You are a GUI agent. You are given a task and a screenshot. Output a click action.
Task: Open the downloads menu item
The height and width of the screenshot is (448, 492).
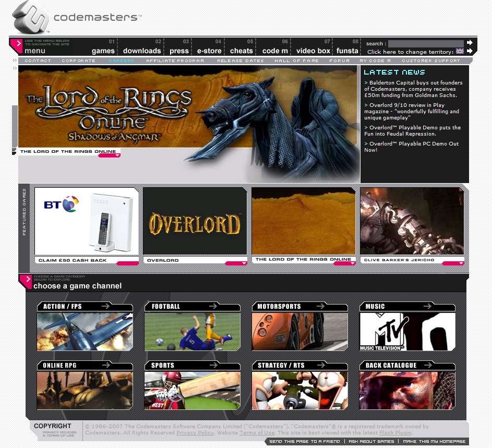tap(142, 51)
